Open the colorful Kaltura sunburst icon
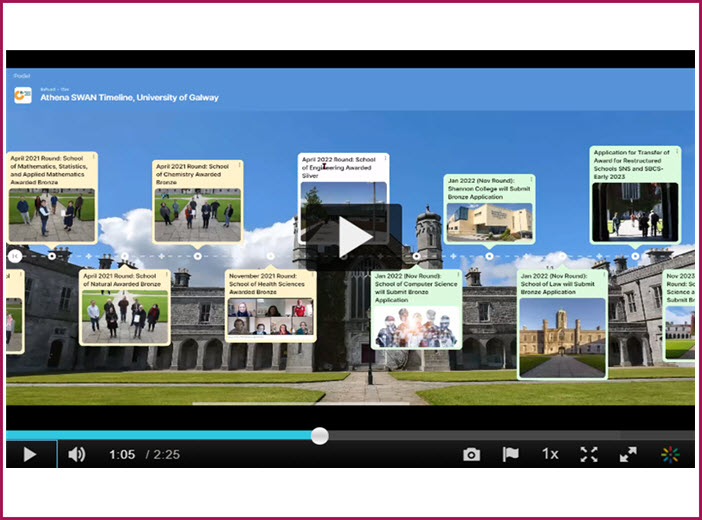This screenshot has width=702, height=520. 670,454
